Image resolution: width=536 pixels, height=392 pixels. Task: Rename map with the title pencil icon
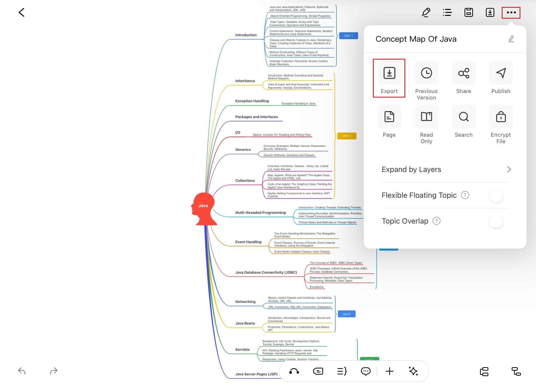coord(511,39)
